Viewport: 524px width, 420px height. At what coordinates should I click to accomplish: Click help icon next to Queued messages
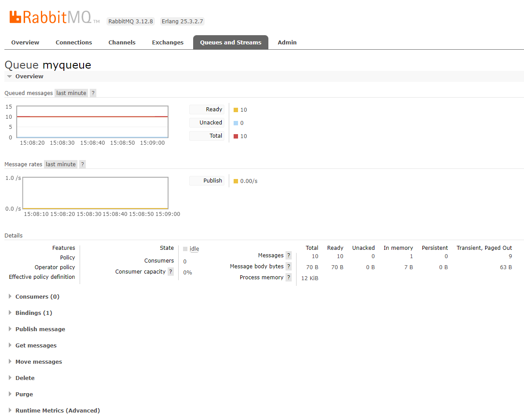93,93
